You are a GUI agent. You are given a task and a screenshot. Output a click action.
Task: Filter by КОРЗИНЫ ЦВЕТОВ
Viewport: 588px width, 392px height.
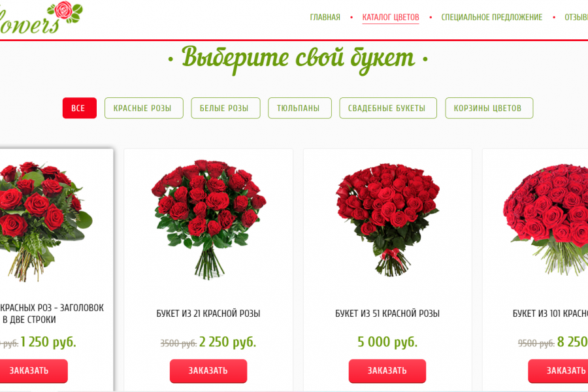point(489,108)
